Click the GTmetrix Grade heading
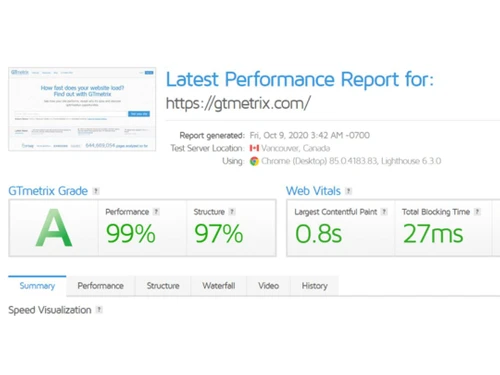Viewport: 500px width, 375px height. coord(48,191)
